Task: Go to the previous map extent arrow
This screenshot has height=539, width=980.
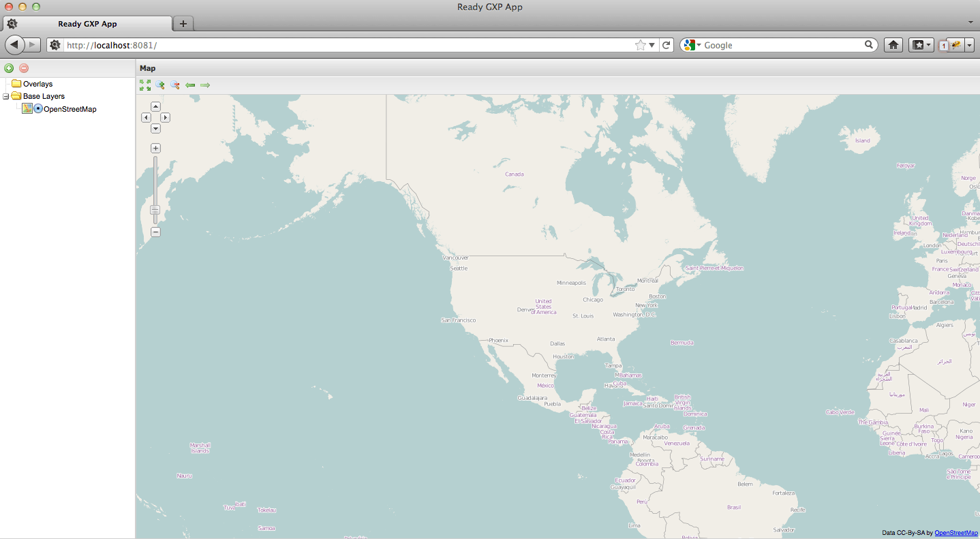Action: point(190,85)
